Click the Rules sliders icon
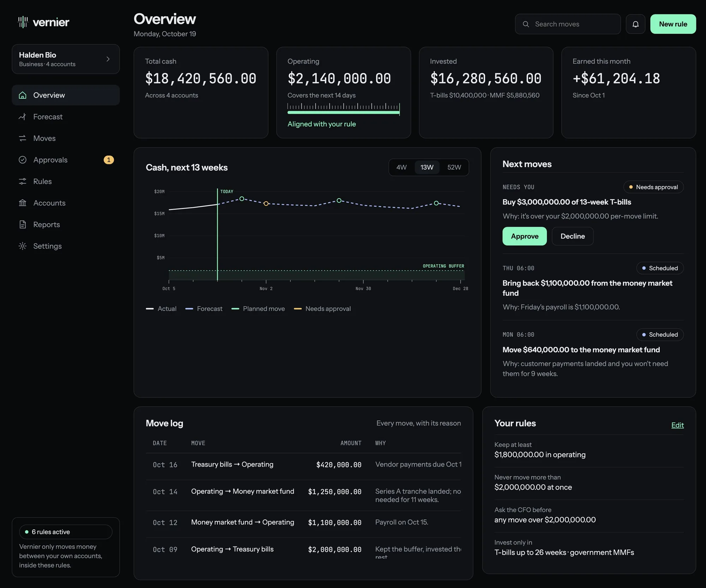 (23, 181)
